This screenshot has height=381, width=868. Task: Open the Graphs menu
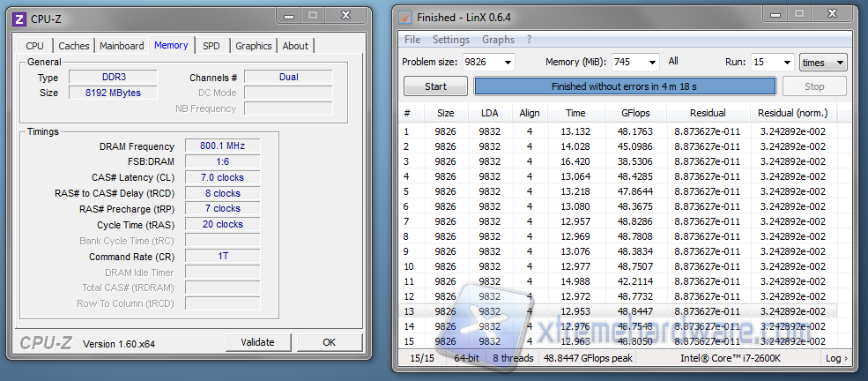point(498,40)
